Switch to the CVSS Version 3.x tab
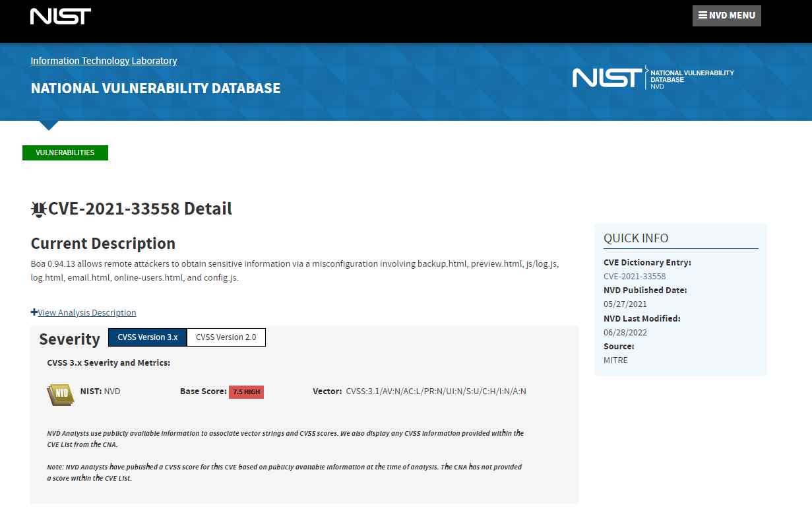Screen dimensions: 812x513 click(148, 337)
